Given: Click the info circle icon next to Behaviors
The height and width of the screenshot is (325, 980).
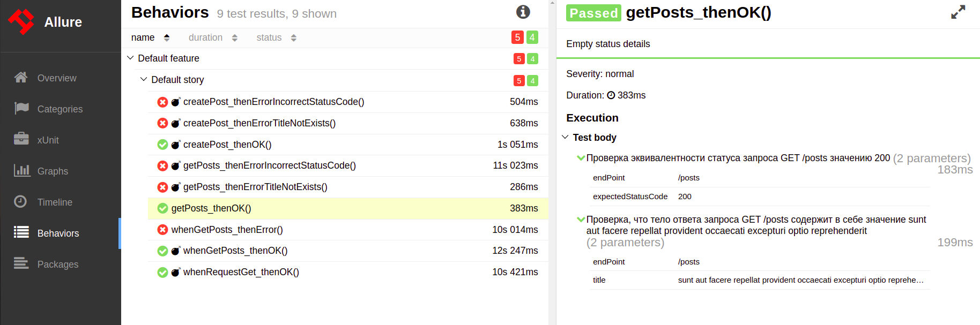Looking at the screenshot, I should tap(523, 12).
